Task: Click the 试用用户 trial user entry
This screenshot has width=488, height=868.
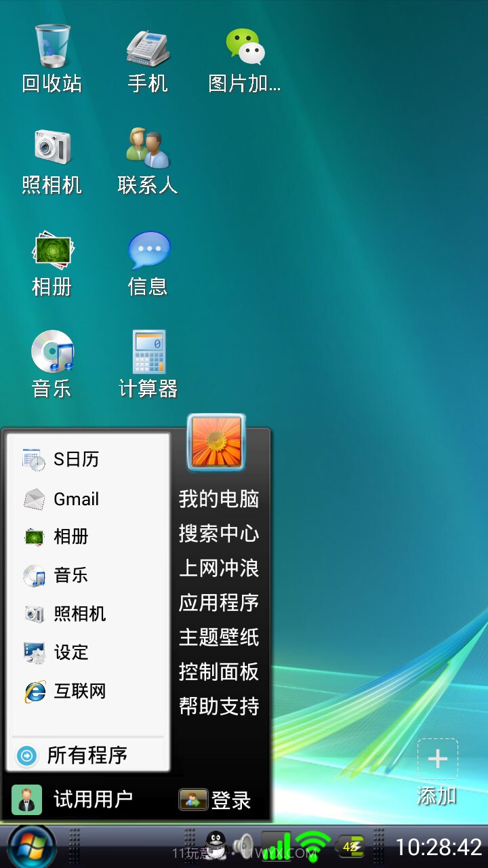Action: (73, 800)
